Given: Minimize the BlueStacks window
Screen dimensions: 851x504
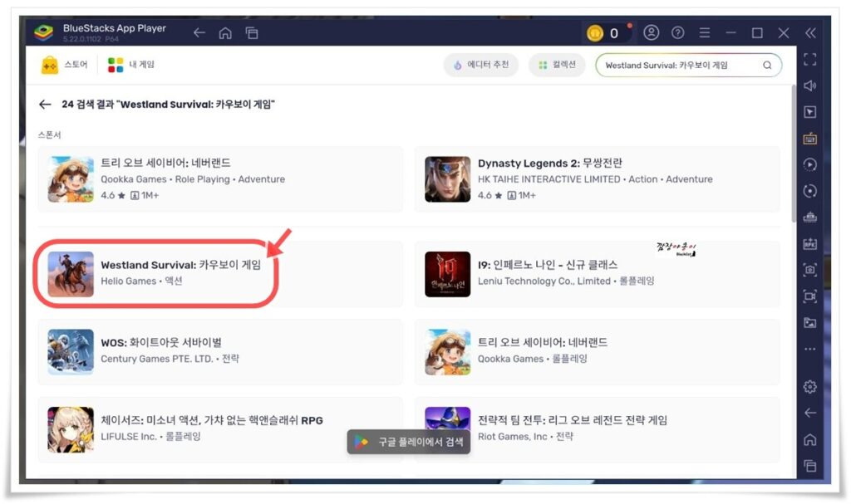Looking at the screenshot, I should [x=731, y=33].
